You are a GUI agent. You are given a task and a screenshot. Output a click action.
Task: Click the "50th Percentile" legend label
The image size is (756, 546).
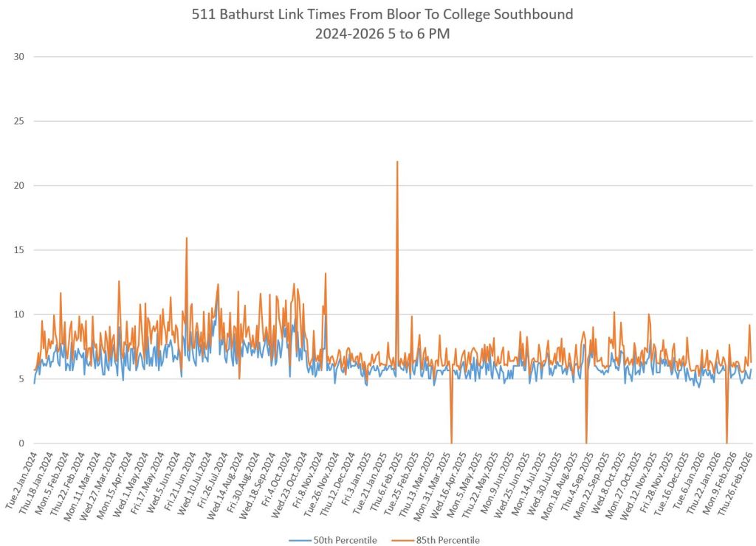[x=345, y=540]
